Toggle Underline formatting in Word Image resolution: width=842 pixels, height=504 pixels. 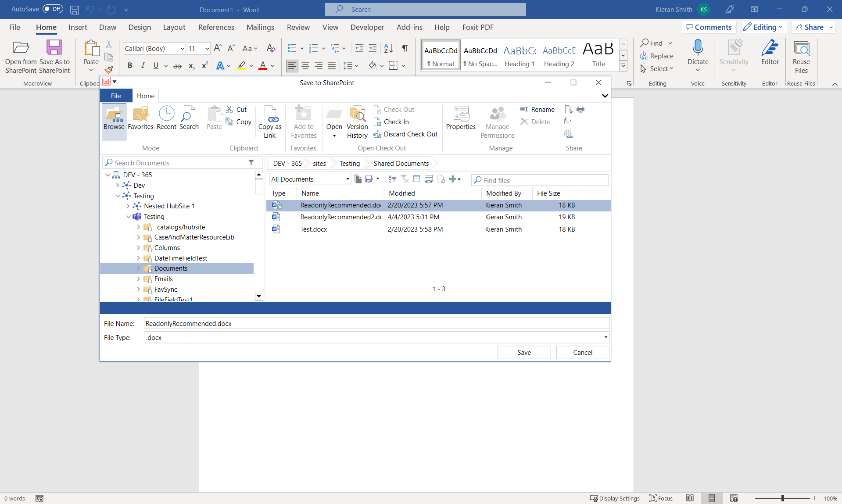[x=156, y=66]
